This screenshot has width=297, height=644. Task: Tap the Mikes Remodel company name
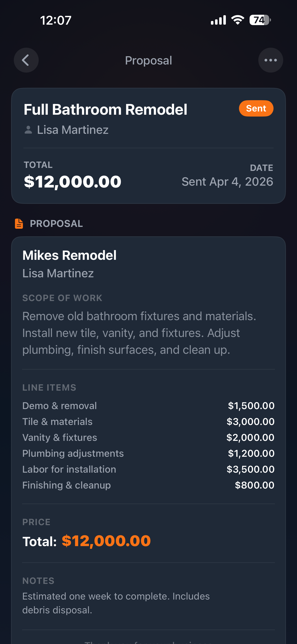click(x=70, y=255)
